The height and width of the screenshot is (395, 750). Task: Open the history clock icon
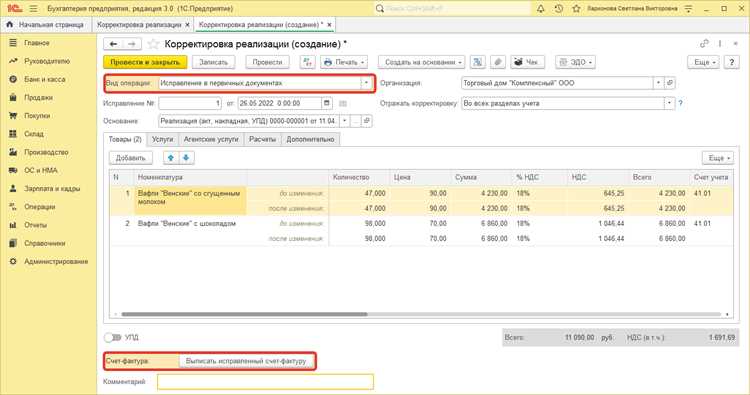pyautogui.click(x=558, y=9)
